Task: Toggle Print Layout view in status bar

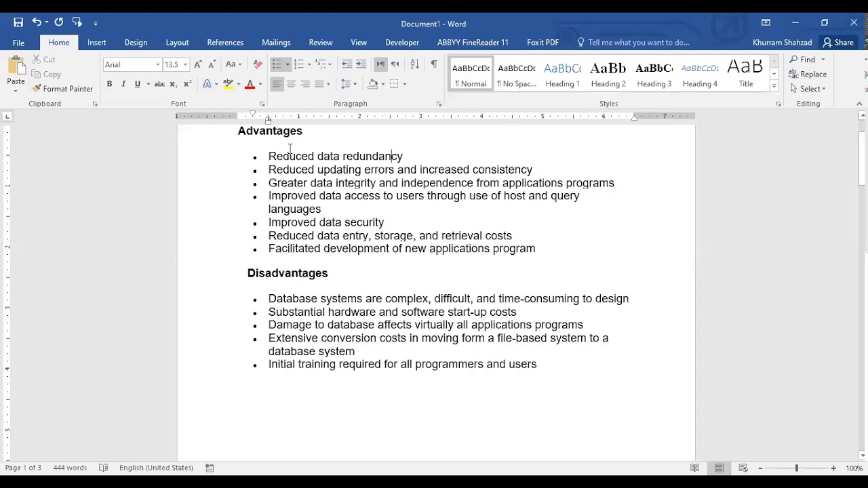Action: [x=719, y=468]
